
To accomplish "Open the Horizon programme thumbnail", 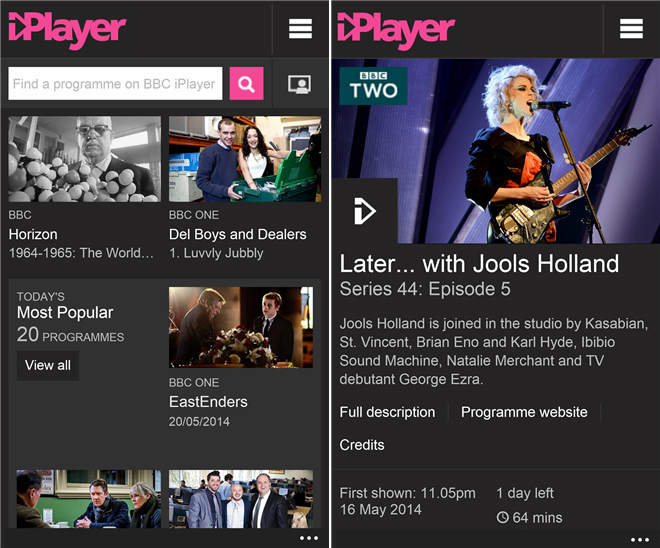I will tap(85, 159).
